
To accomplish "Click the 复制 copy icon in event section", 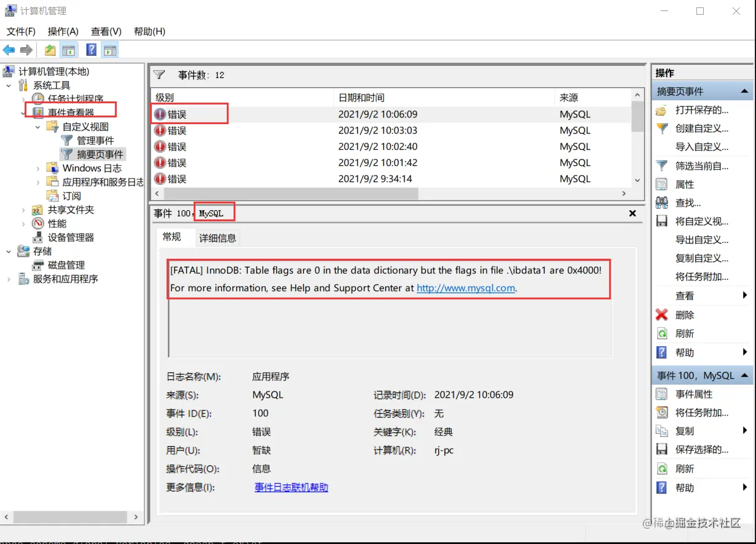I will point(662,431).
